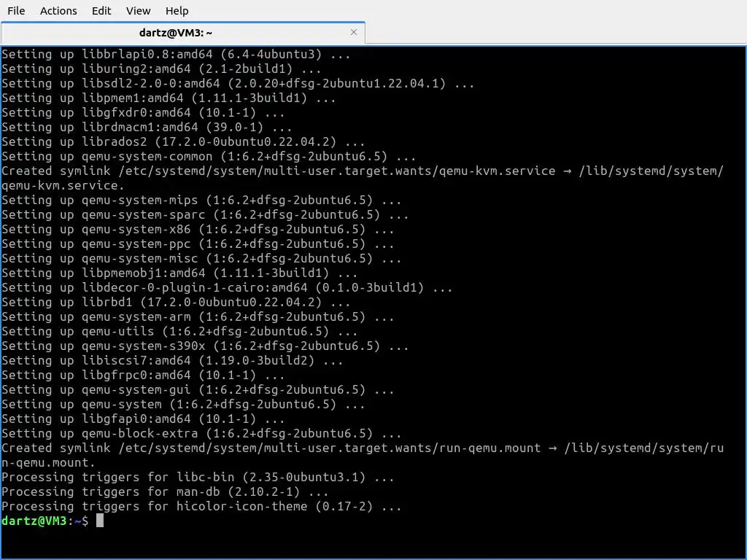Click 'Processing triggers for libc-bin' line
This screenshot has width=747, height=560.
[198, 477]
